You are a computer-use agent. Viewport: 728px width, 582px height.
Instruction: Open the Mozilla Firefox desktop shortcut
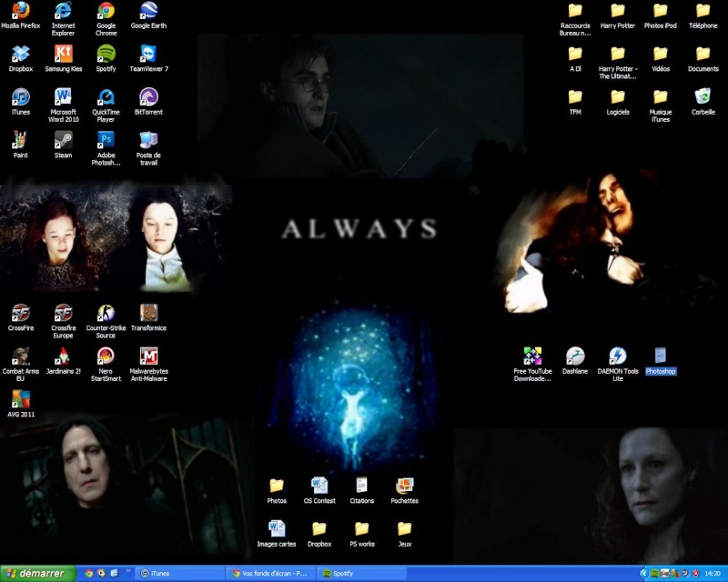click(x=20, y=15)
